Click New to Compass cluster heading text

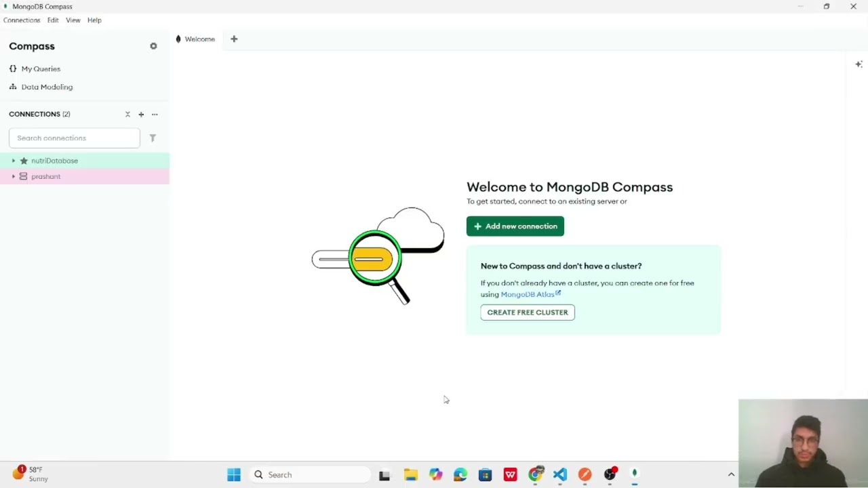coord(561,266)
